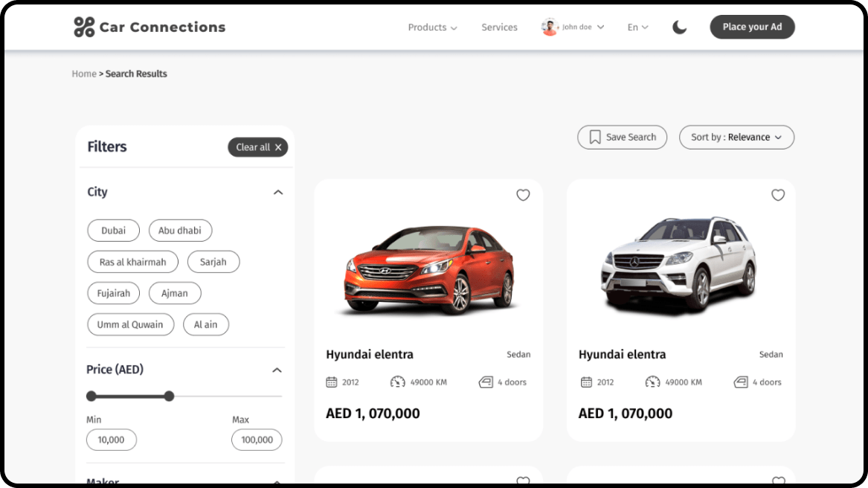
Task: Click the Car Connections logo icon
Action: pyautogui.click(x=82, y=27)
